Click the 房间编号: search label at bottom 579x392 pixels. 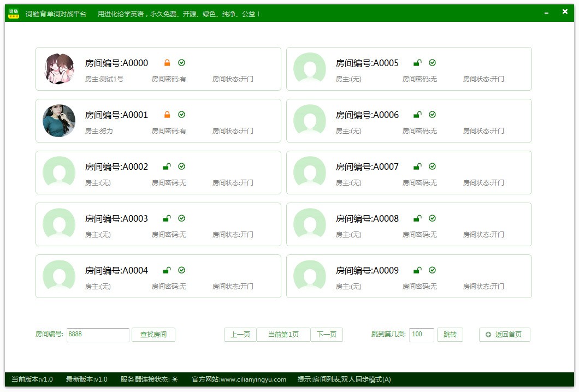pyautogui.click(x=50, y=334)
